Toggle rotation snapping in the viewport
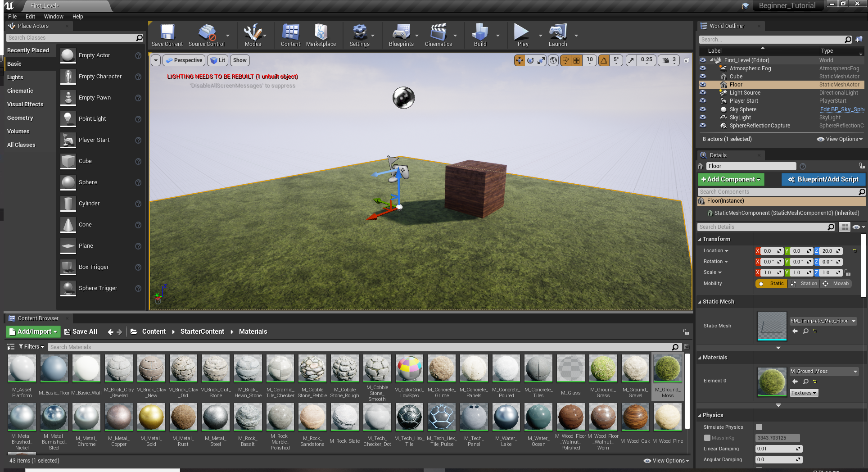 coord(604,60)
